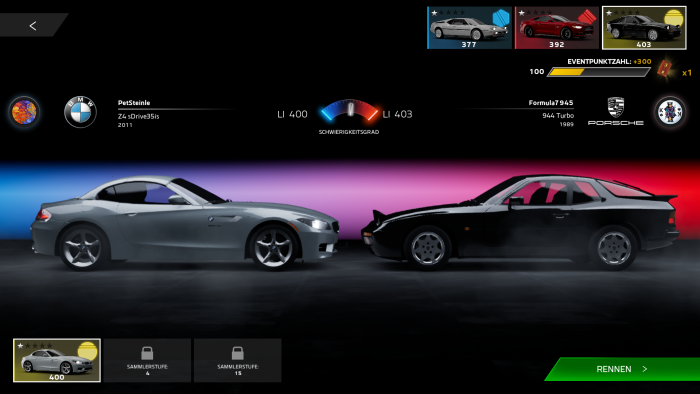The image size is (700, 394).
Task: Start the race with Rennen
Action: [622, 369]
